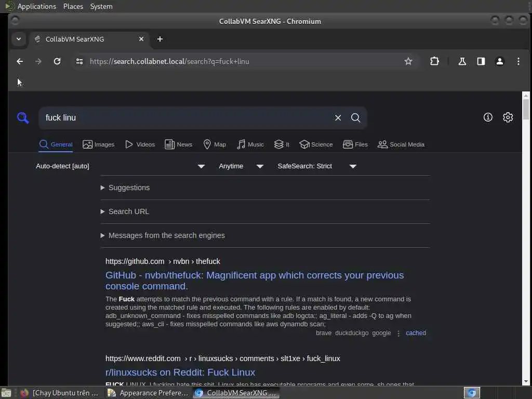Click the address bar URL
532x399 pixels.
pyautogui.click(x=169, y=61)
